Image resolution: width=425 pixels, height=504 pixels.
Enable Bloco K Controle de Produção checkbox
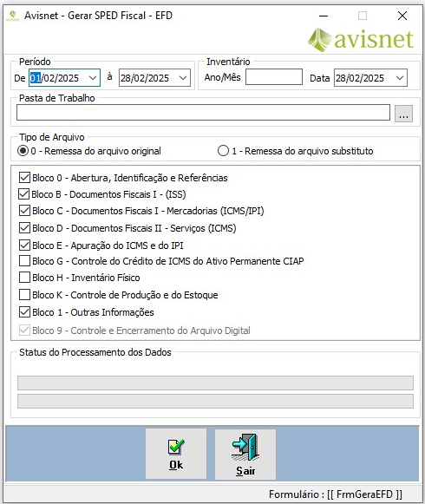[x=25, y=295]
